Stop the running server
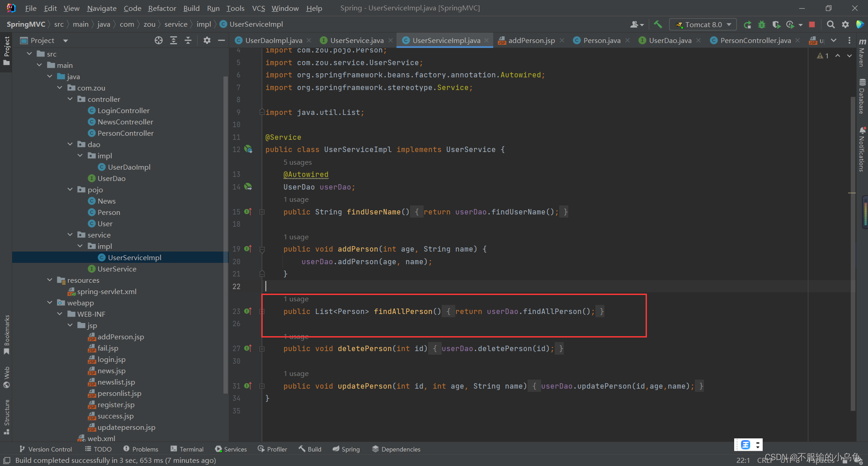The image size is (868, 466). click(812, 24)
